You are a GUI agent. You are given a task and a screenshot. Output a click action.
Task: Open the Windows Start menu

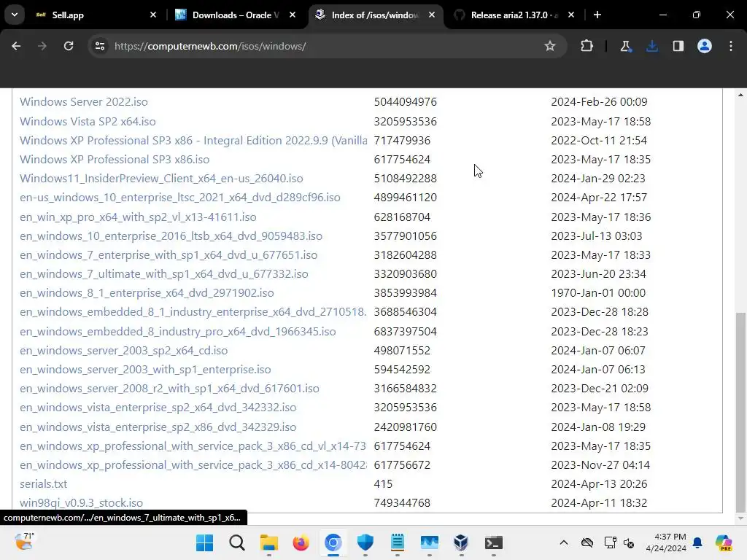[x=205, y=542]
